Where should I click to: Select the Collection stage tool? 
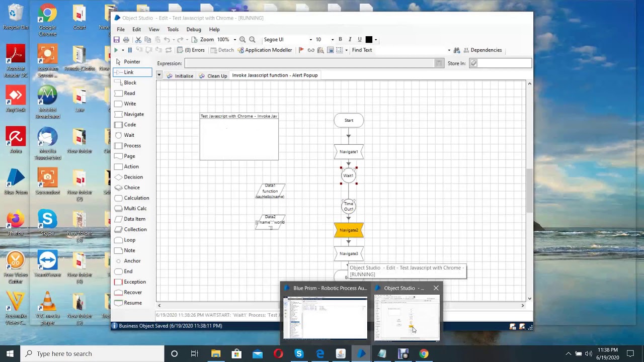tap(131, 229)
